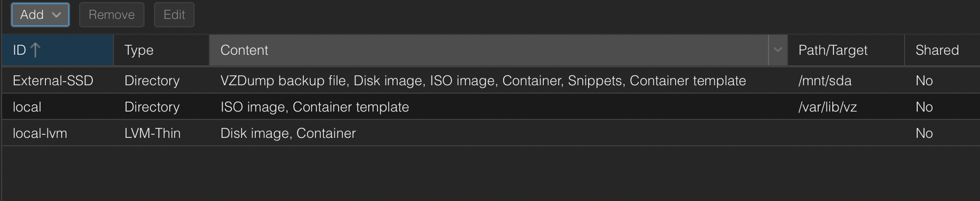Click the /var/lib/vz path cell
The width and height of the screenshot is (980, 201).
click(828, 107)
